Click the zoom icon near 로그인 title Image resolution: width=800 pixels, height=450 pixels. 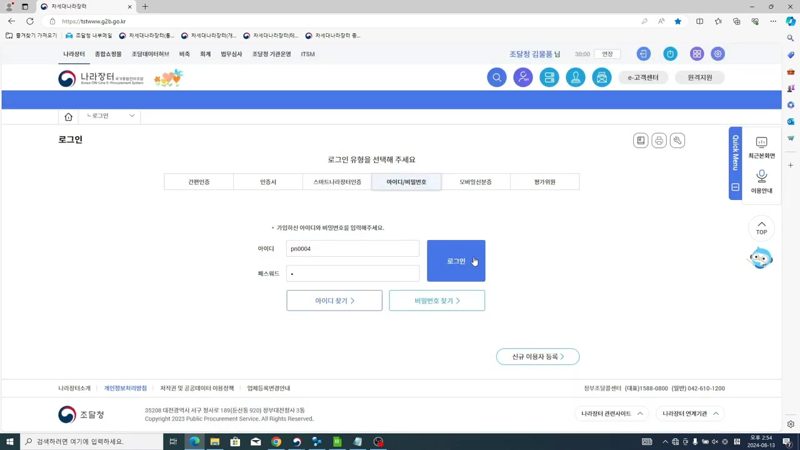(678, 140)
